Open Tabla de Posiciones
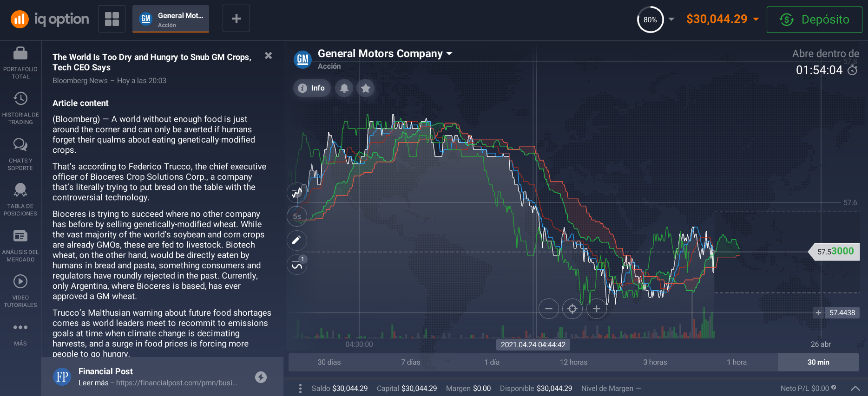 click(20, 200)
